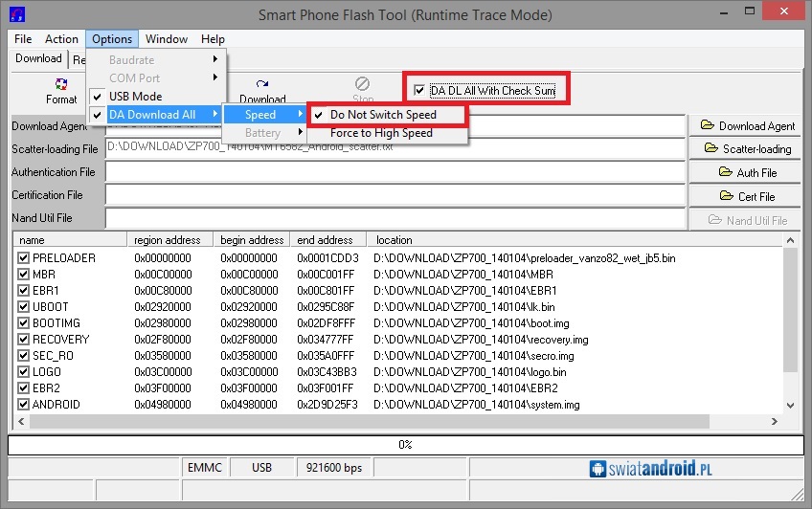Click the app icon in title bar
The height and width of the screenshot is (509, 812).
tap(15, 15)
